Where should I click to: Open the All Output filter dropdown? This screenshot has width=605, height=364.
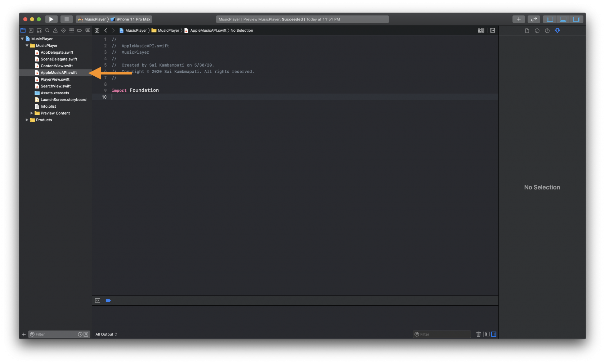[106, 334]
